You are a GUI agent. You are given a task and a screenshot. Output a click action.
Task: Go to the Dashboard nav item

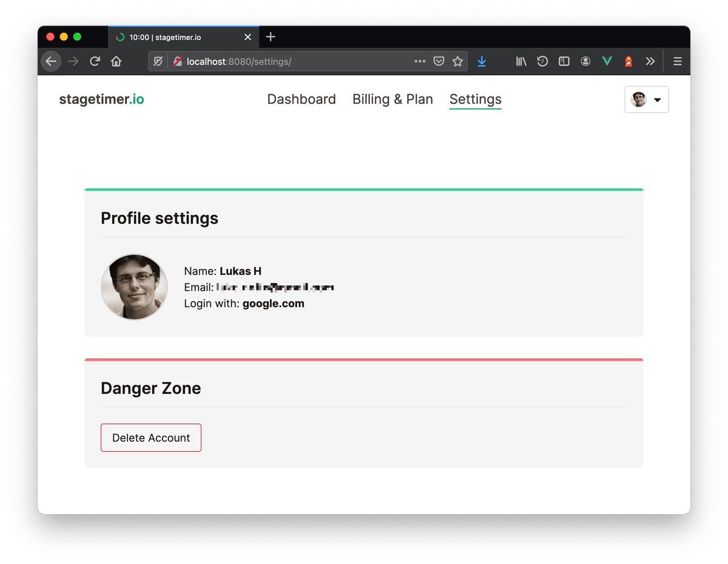[x=302, y=100]
